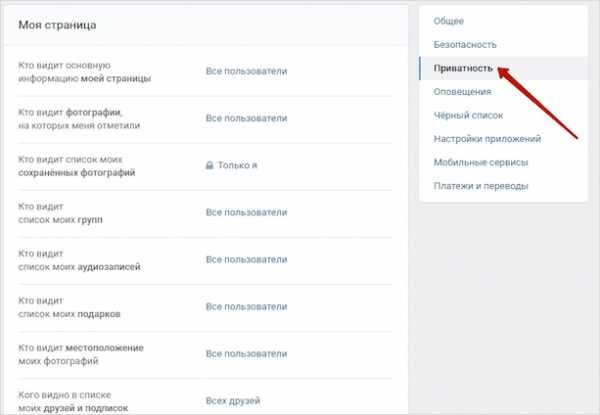Screen dimensions: 600x415
Task: Open the "Оповещения" settings section
Action: pyautogui.click(x=463, y=92)
